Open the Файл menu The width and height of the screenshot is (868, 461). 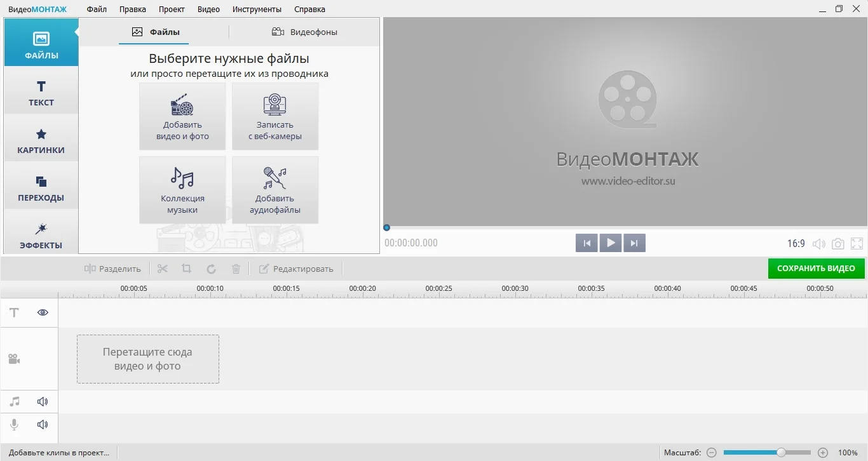(97, 9)
